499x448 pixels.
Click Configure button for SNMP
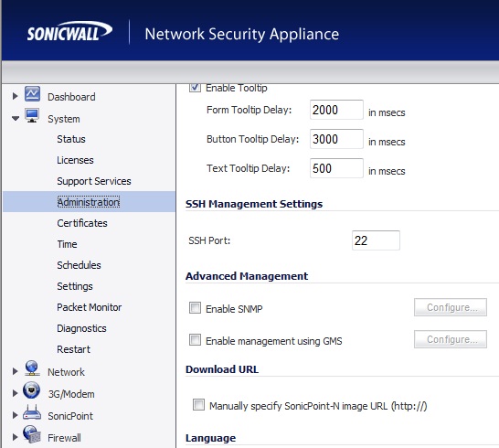coord(451,307)
